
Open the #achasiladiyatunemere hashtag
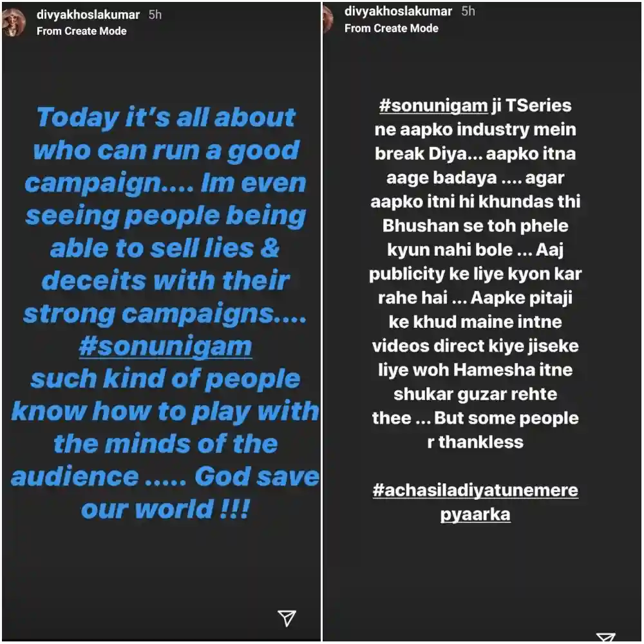475,491
